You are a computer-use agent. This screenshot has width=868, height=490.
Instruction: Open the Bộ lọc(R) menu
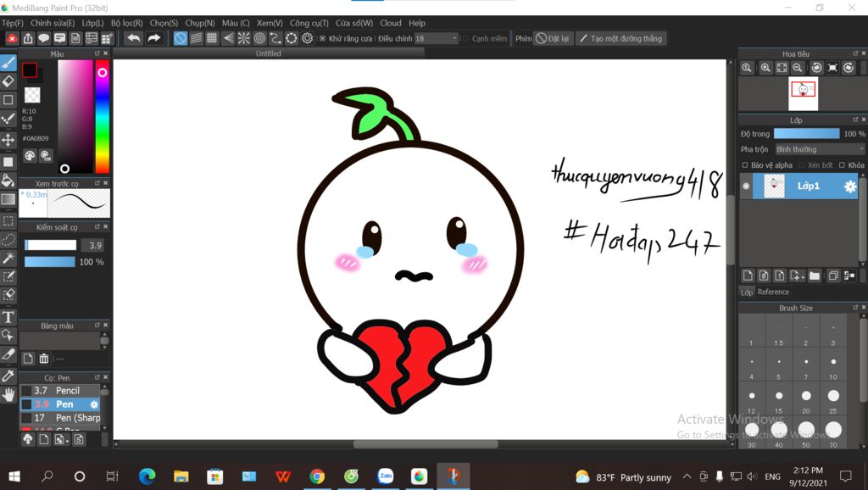(127, 23)
